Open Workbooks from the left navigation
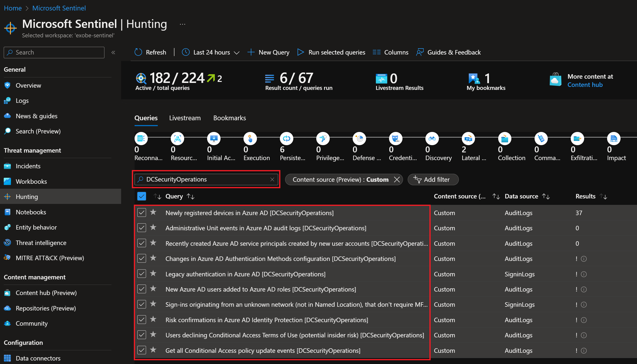Image resolution: width=637 pixels, height=364 pixels. tap(31, 181)
